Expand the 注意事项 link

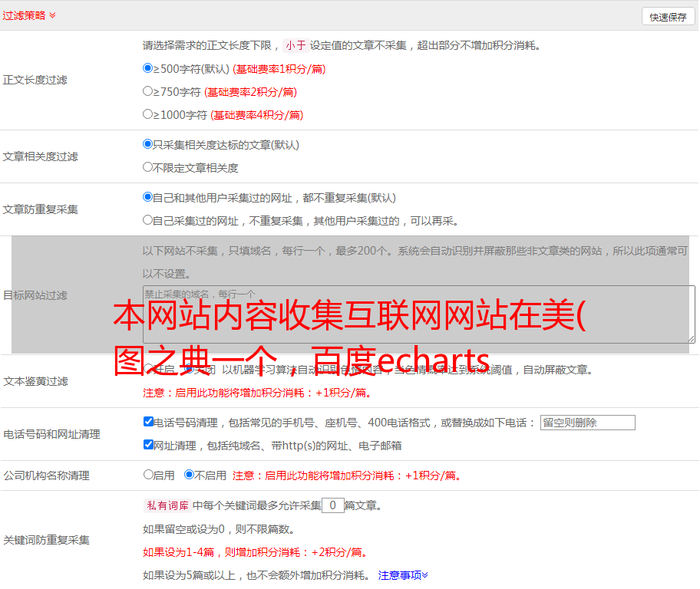pyautogui.click(x=403, y=575)
